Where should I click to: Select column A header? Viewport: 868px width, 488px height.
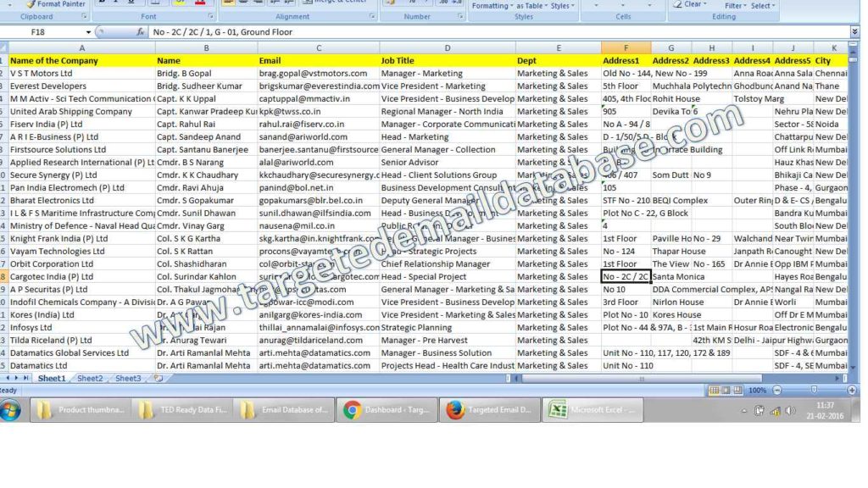[82, 48]
